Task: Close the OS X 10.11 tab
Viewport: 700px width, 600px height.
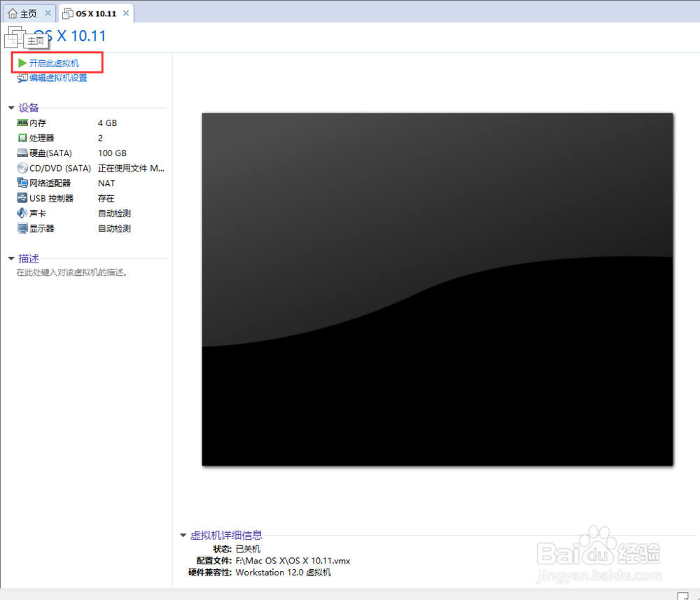Action: coord(126,13)
